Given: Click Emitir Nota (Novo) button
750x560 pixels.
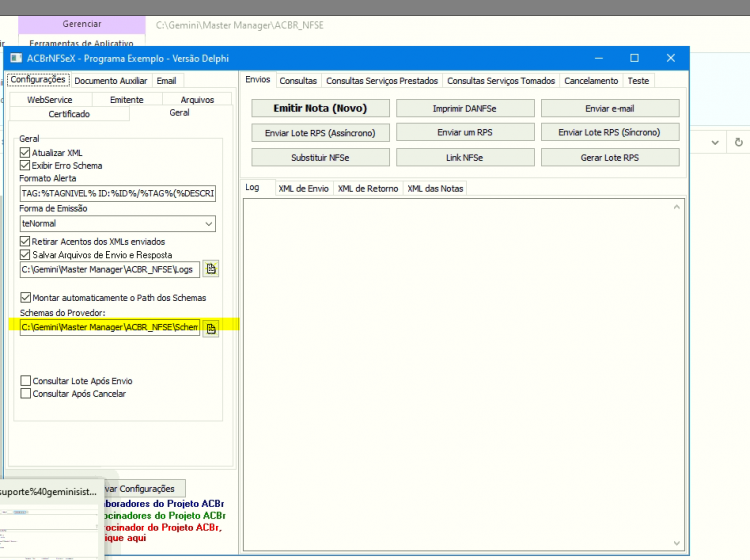Looking at the screenshot, I should point(320,108).
